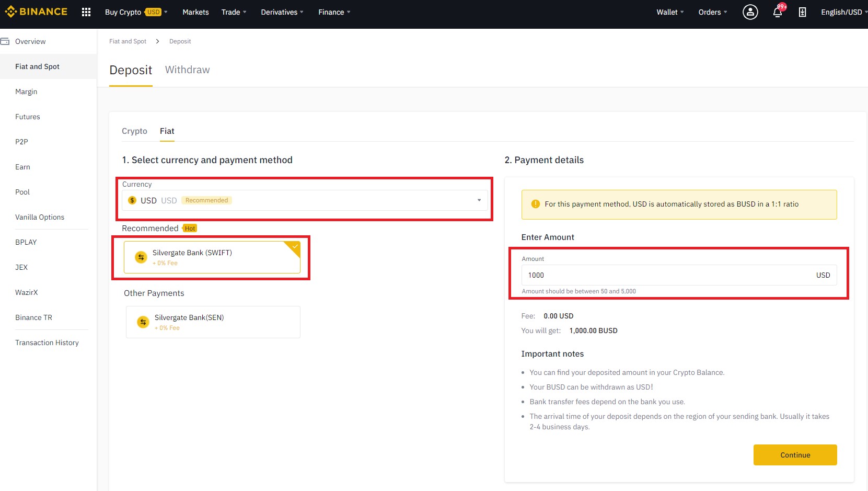Click the Recommended badge in currency field
The width and height of the screenshot is (868, 491).
pyautogui.click(x=206, y=200)
